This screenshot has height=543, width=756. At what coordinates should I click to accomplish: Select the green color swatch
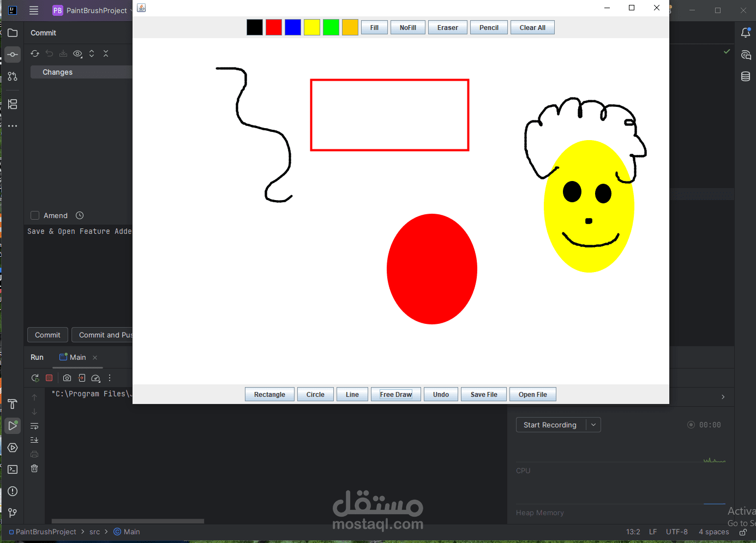click(331, 27)
